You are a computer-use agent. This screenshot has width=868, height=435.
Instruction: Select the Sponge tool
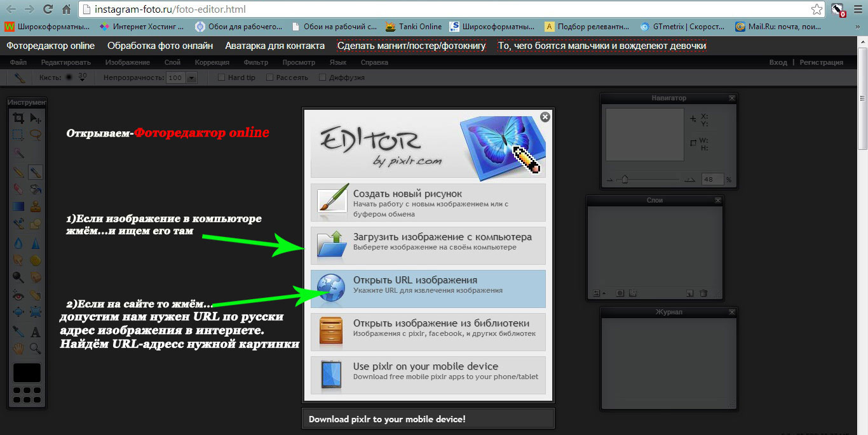click(36, 260)
